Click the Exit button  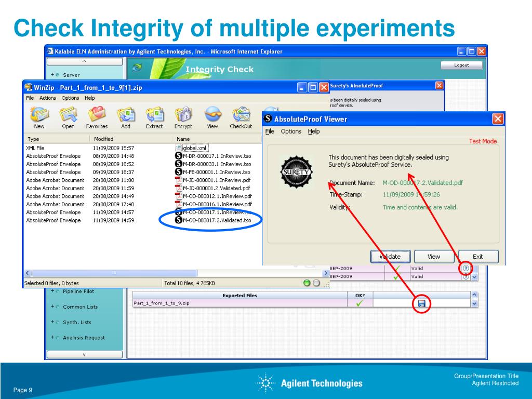click(478, 257)
